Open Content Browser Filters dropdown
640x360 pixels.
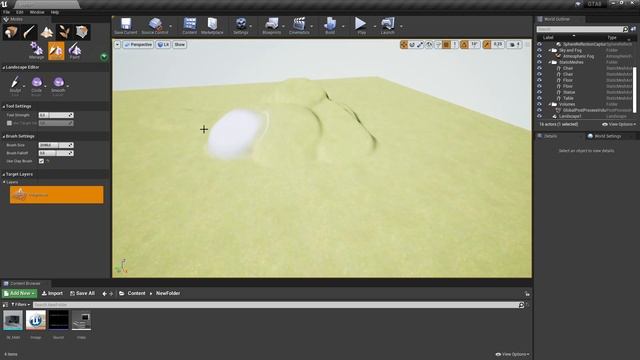20,304
